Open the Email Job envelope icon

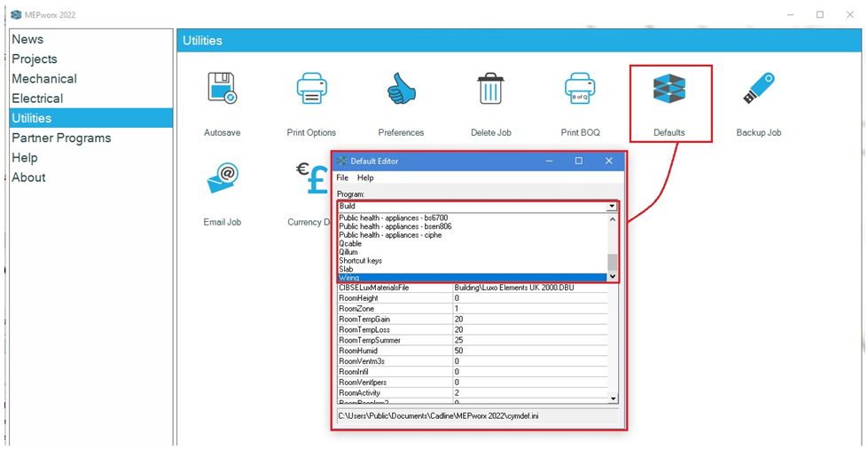click(x=223, y=178)
